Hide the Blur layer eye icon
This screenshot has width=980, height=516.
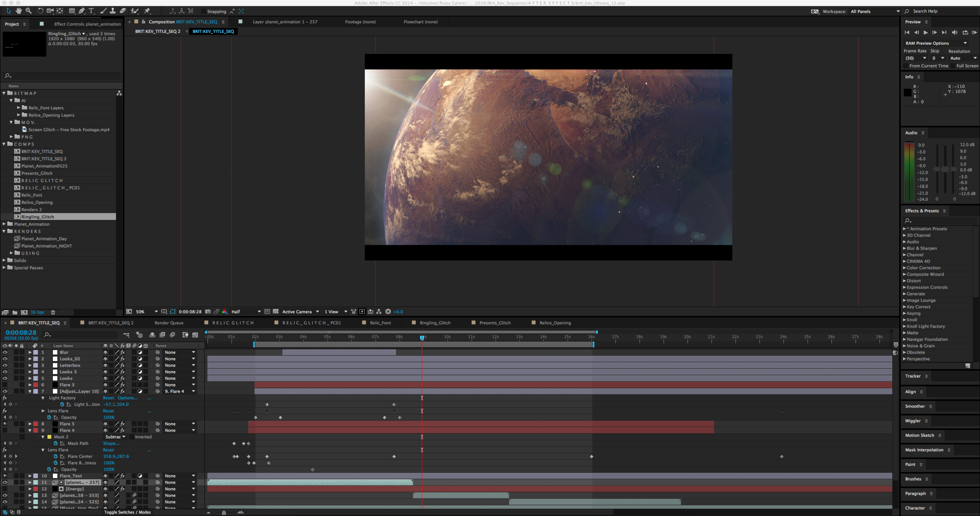tap(5, 353)
